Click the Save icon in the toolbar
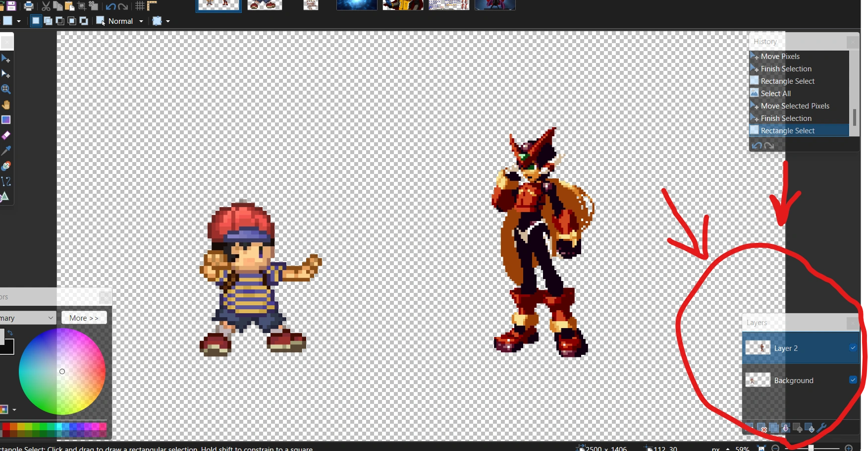Viewport: 868px width, 451px height. pyautogui.click(x=11, y=6)
